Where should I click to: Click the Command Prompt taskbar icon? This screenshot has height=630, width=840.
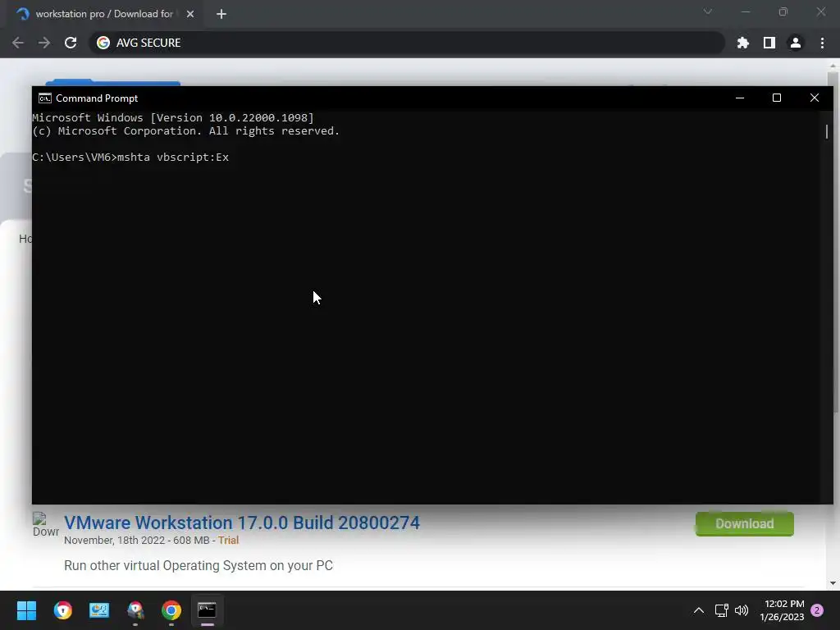tap(208, 610)
